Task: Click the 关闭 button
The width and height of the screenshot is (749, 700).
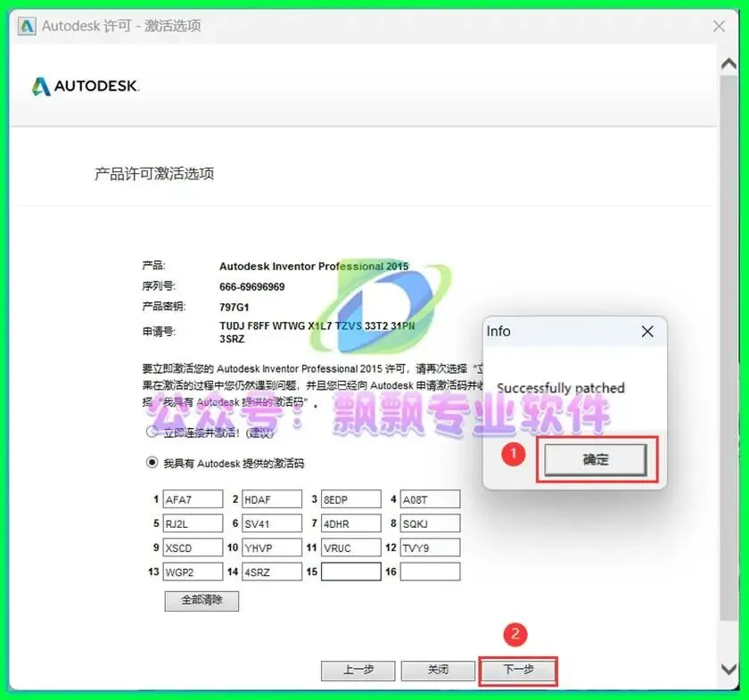Action: click(x=438, y=670)
